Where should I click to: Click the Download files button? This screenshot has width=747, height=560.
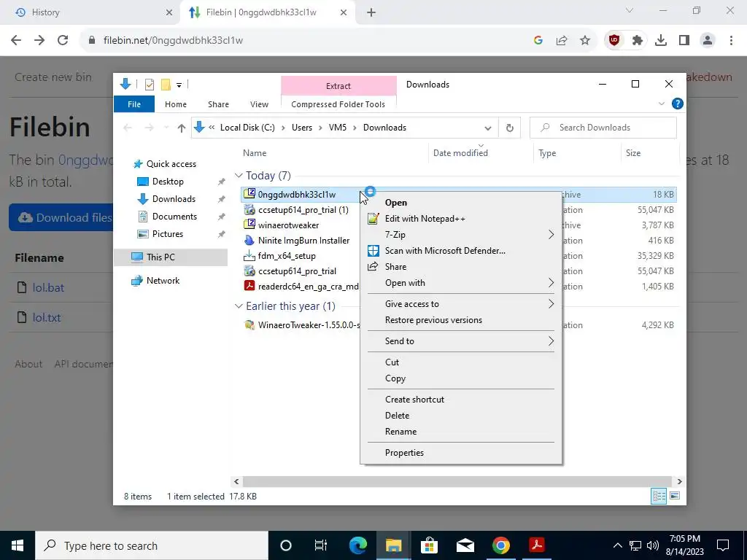(61, 217)
